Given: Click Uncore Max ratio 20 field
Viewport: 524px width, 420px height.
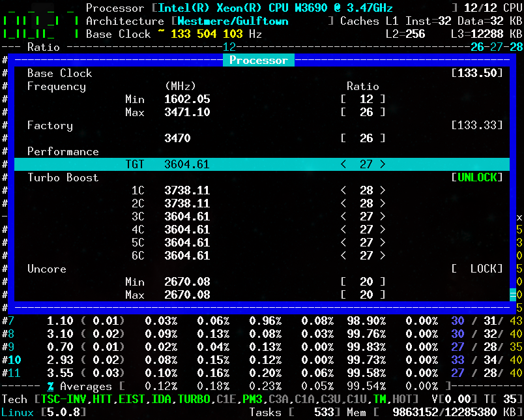Looking at the screenshot, I should pyautogui.click(x=363, y=295).
